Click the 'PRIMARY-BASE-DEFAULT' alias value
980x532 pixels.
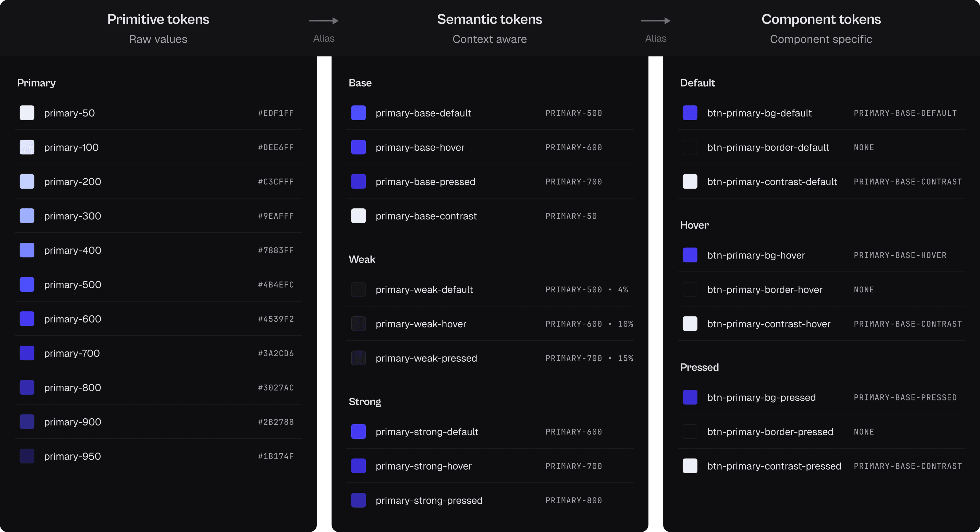click(905, 113)
